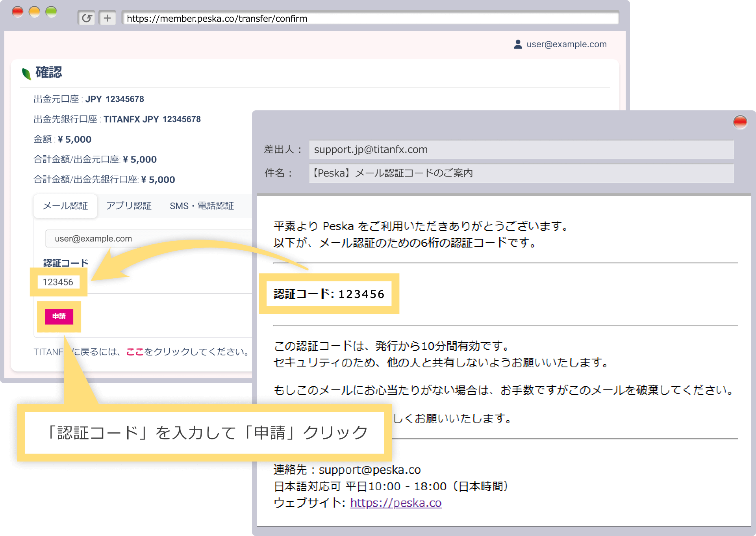Focus the browser URL address bar
Image resolution: width=756 pixels, height=536 pixels.
[x=370, y=18]
